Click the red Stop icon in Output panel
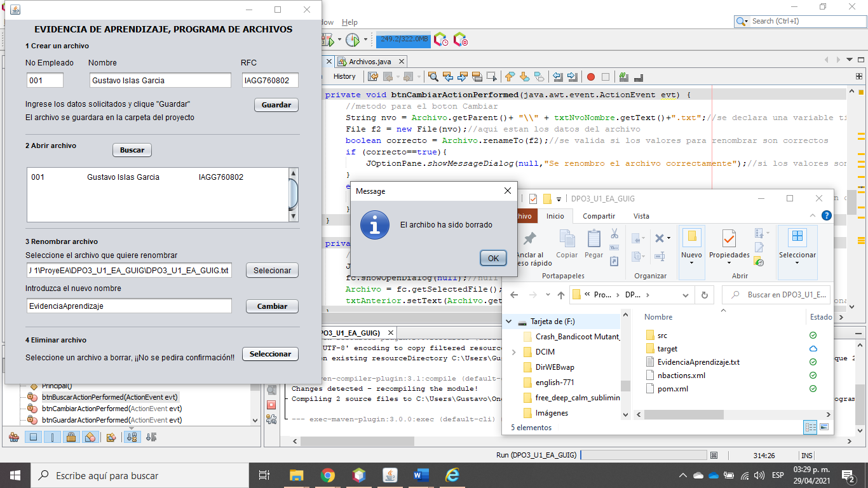868x488 pixels. tap(271, 405)
